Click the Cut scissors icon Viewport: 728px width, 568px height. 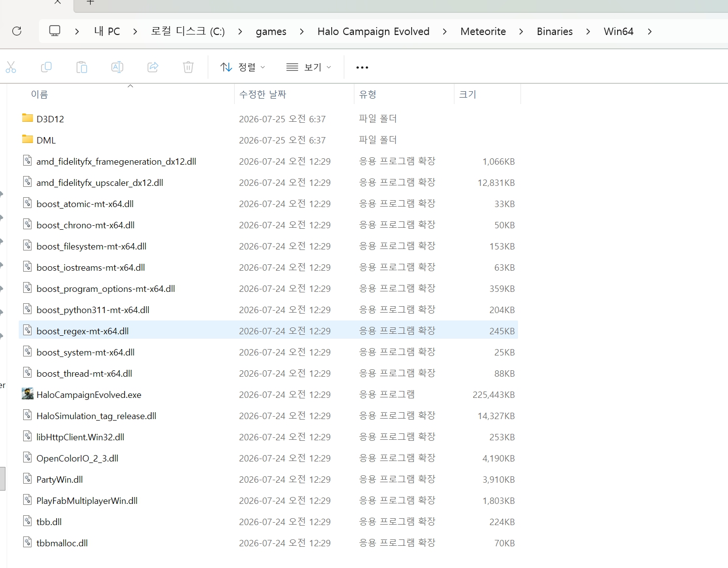click(11, 67)
